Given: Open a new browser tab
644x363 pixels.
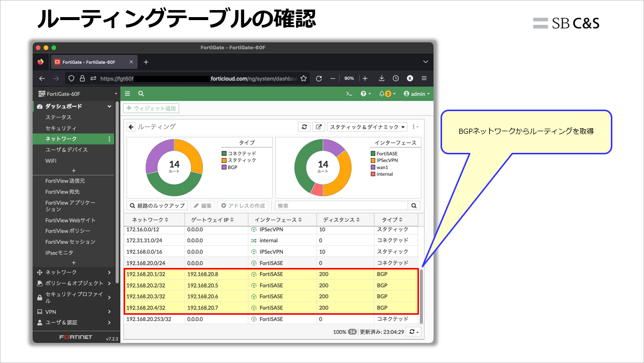Looking at the screenshot, I should (x=146, y=62).
